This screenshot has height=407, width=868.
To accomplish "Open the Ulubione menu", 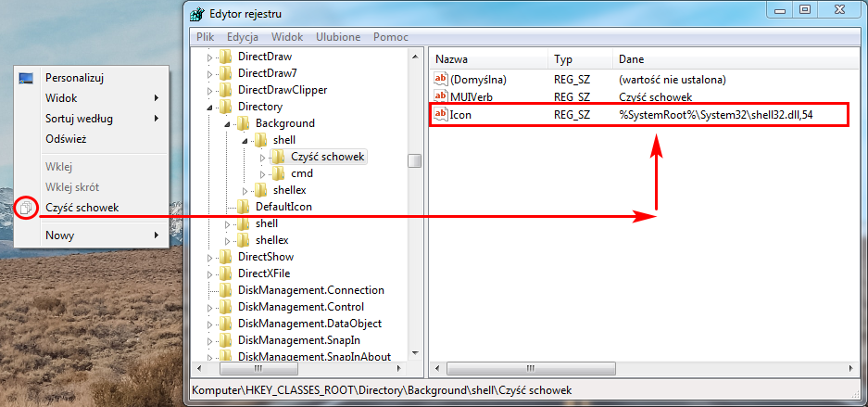I will [x=338, y=37].
